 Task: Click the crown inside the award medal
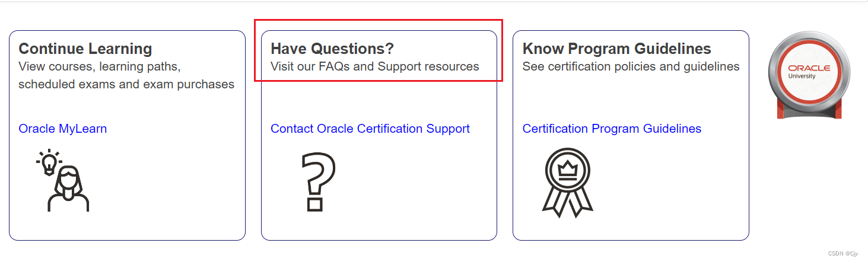click(x=568, y=170)
